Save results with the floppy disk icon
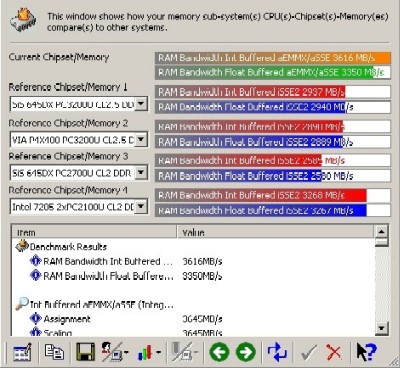Viewport: 400px width, 368px height. [85, 352]
